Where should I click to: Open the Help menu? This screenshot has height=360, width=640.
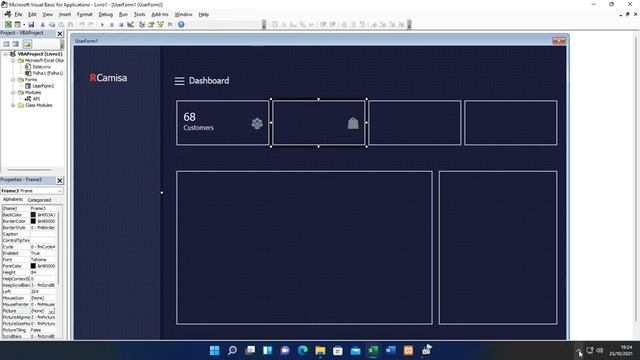[203, 14]
